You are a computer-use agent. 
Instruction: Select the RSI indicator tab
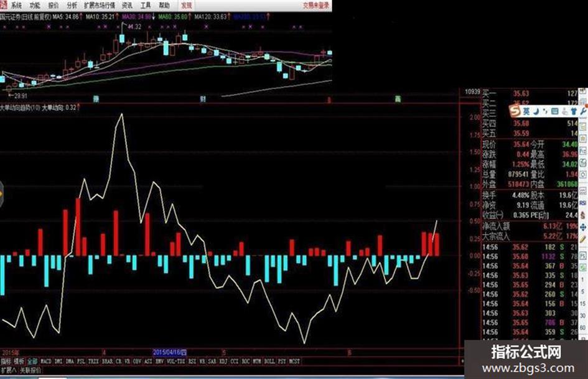tap(192, 362)
